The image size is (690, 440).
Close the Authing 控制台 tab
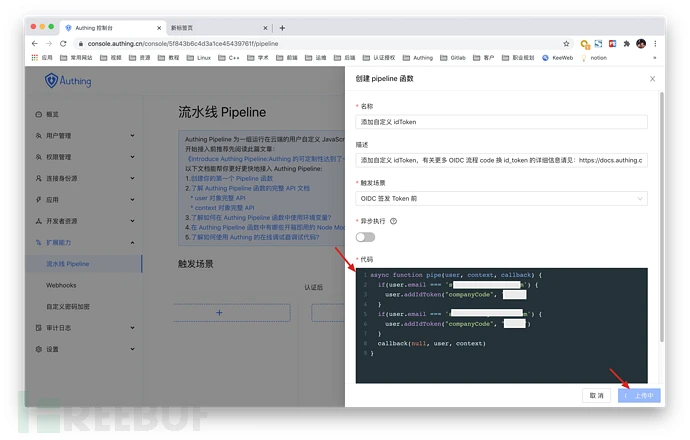pos(159,28)
